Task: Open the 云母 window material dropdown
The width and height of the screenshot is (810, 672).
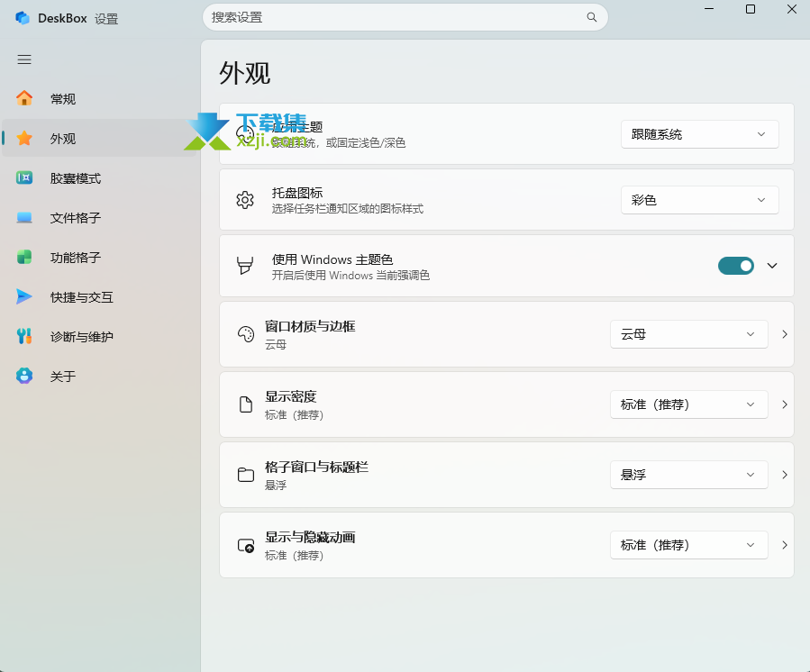Action: pos(689,334)
